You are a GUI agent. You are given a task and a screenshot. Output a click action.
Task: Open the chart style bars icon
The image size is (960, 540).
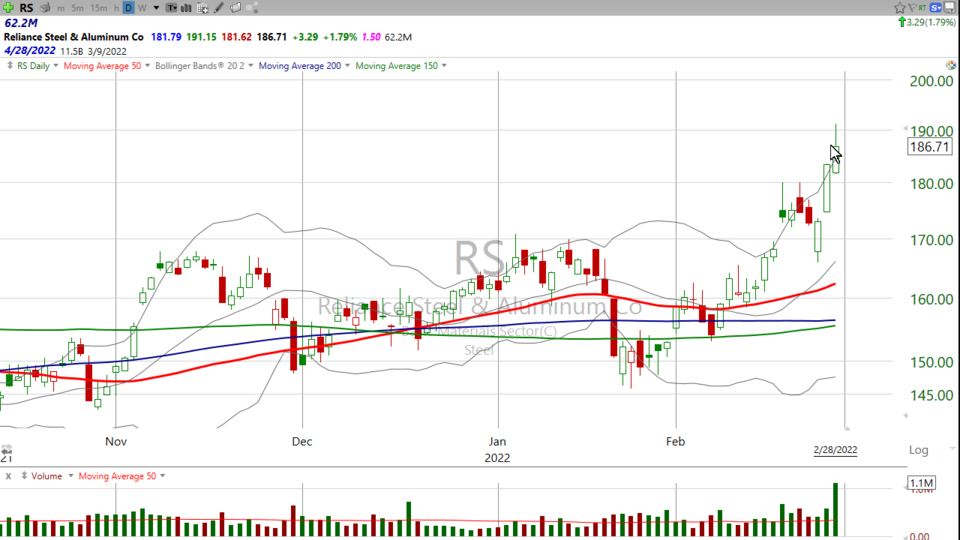pyautogui.click(x=186, y=8)
